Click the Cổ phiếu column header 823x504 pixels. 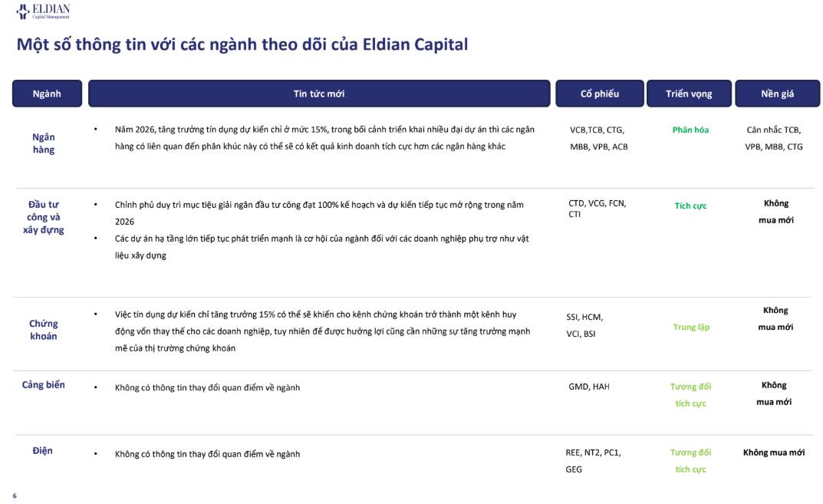pyautogui.click(x=599, y=94)
